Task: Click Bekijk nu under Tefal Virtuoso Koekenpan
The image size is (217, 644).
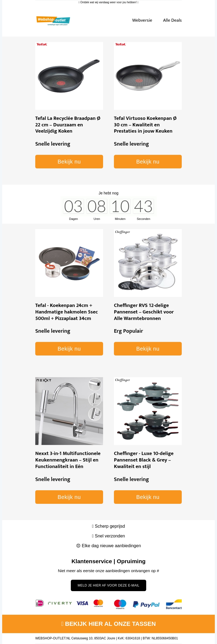Action: pyautogui.click(x=148, y=162)
